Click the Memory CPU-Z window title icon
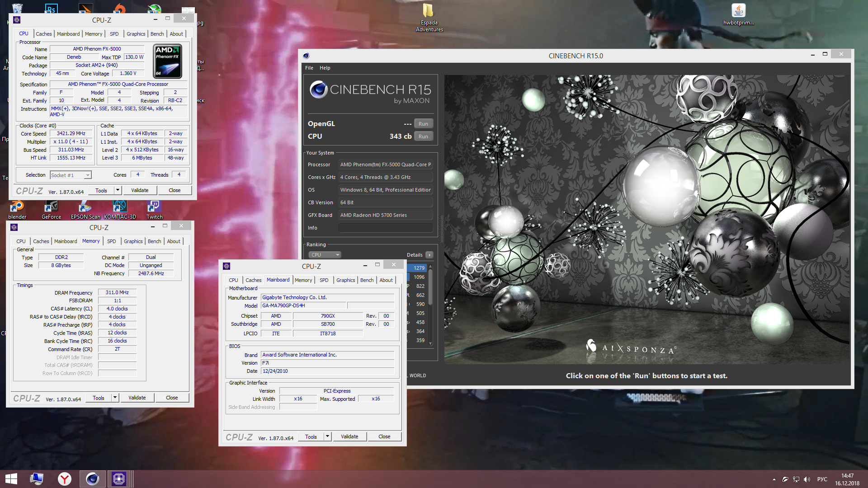 coord(14,227)
